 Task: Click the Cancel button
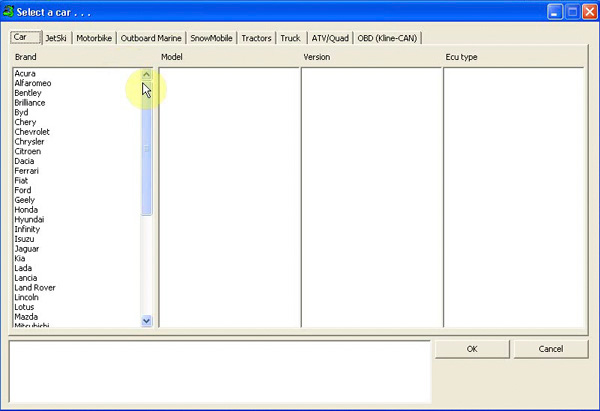(551, 349)
